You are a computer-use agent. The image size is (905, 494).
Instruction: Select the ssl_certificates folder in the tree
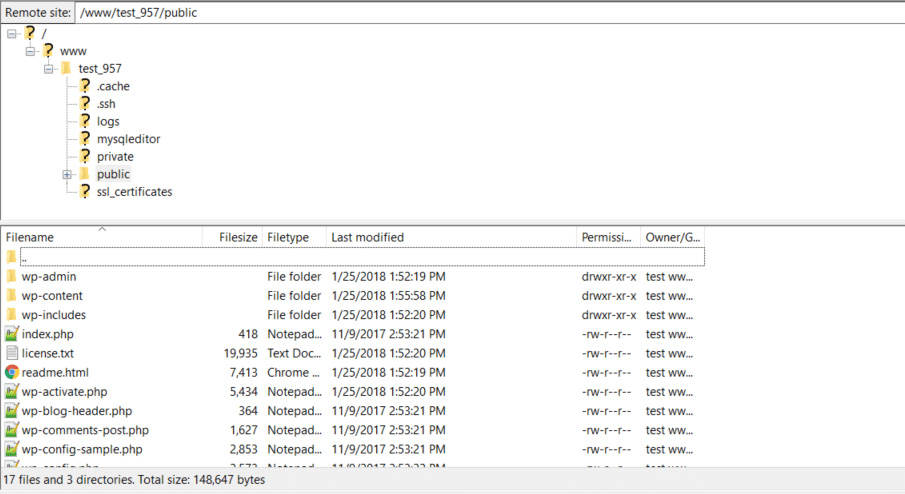(134, 192)
